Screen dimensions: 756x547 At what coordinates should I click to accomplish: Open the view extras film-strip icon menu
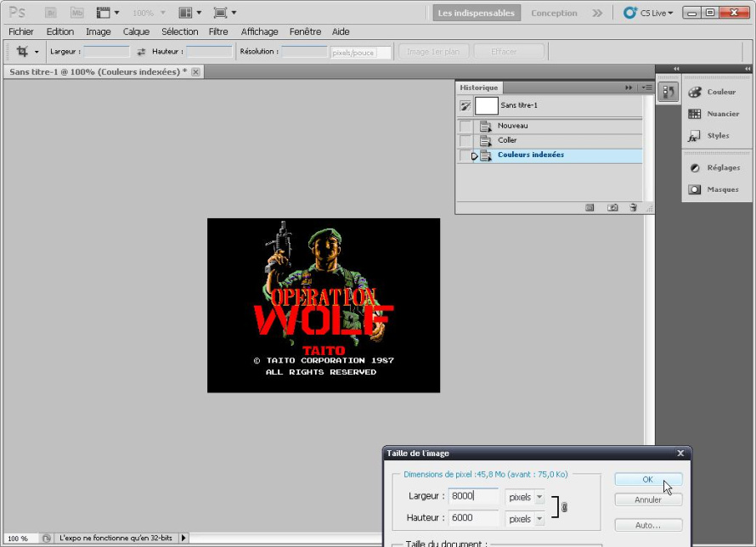(108, 13)
